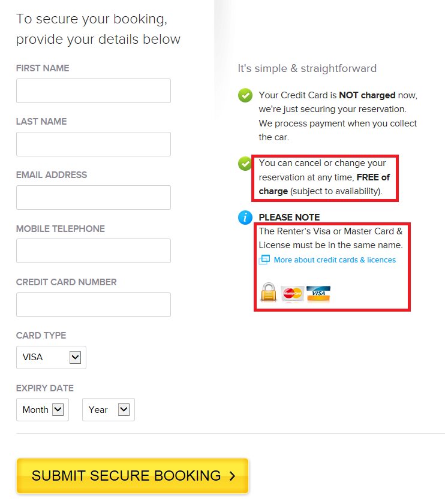Click the arrow on the Submit Secure Booking button
The width and height of the screenshot is (445, 504).
[x=233, y=476]
